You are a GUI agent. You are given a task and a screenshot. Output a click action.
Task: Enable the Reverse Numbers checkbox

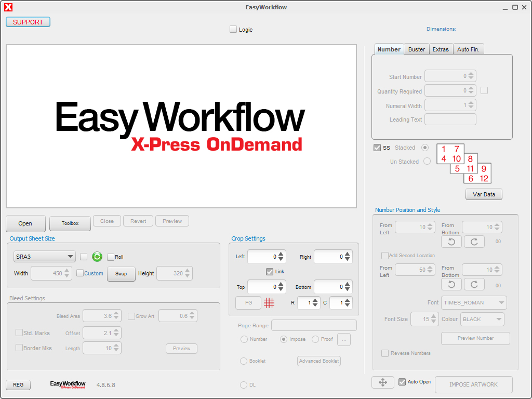point(385,353)
